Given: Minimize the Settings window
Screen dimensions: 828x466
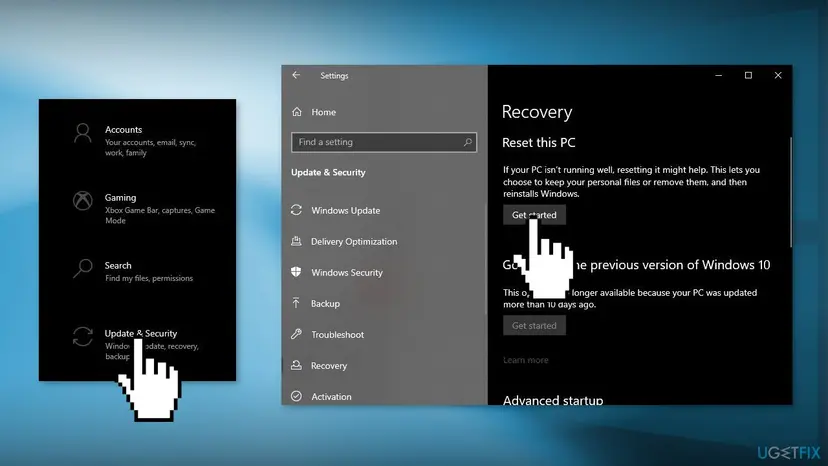Looking at the screenshot, I should coord(718,76).
